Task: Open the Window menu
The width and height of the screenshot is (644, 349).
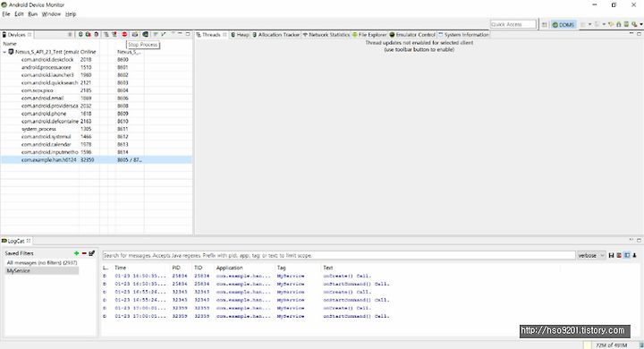Action: click(51, 14)
